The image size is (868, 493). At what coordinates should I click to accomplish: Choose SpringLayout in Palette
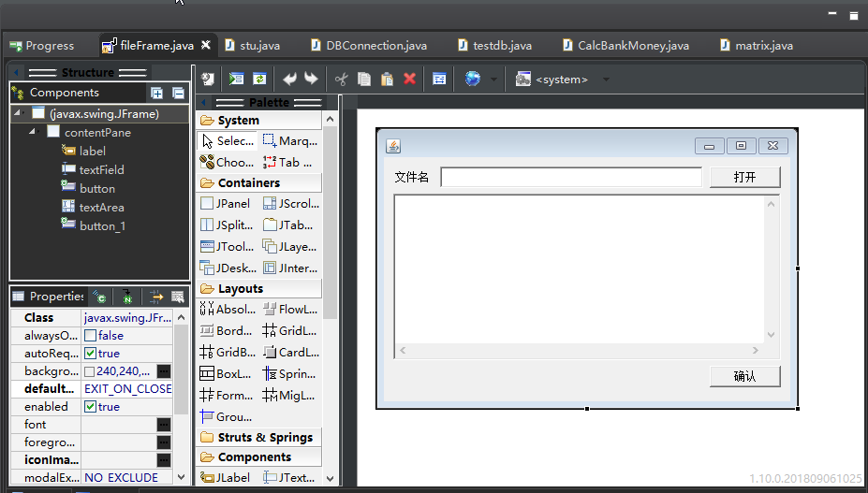coord(289,374)
